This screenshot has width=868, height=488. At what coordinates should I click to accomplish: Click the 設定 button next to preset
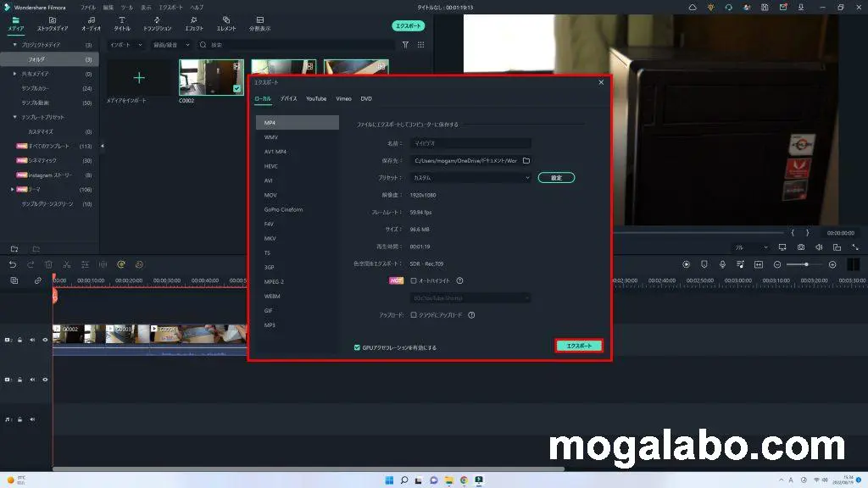coord(556,178)
